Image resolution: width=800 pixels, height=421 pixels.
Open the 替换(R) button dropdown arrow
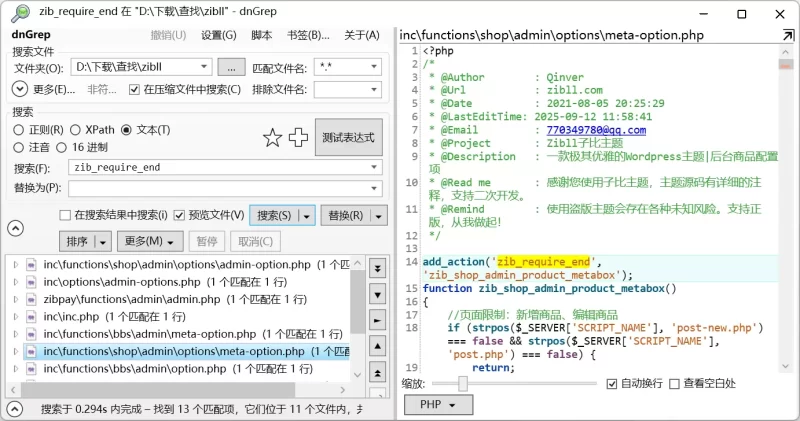click(x=379, y=216)
